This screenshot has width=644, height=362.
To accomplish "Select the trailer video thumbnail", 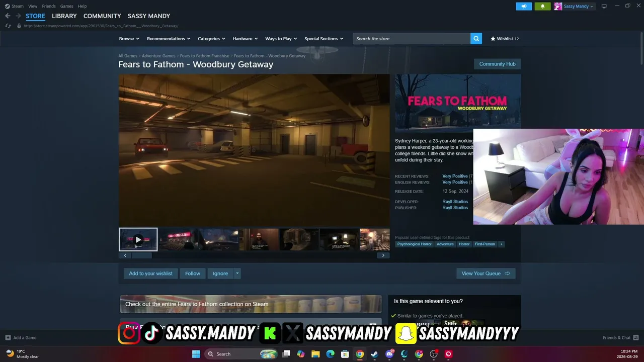I will (x=138, y=239).
